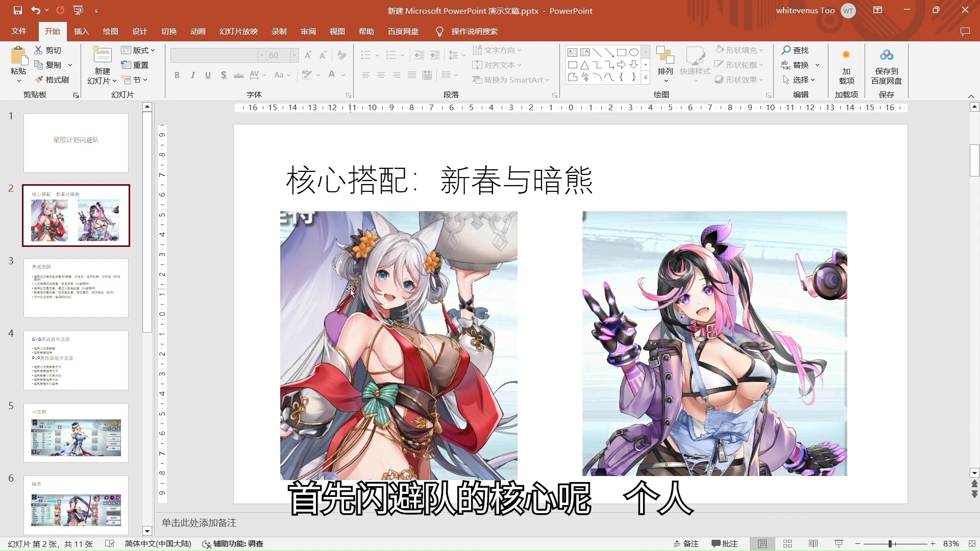Switch to the Design (设计) tab
980x551 pixels.
click(140, 32)
